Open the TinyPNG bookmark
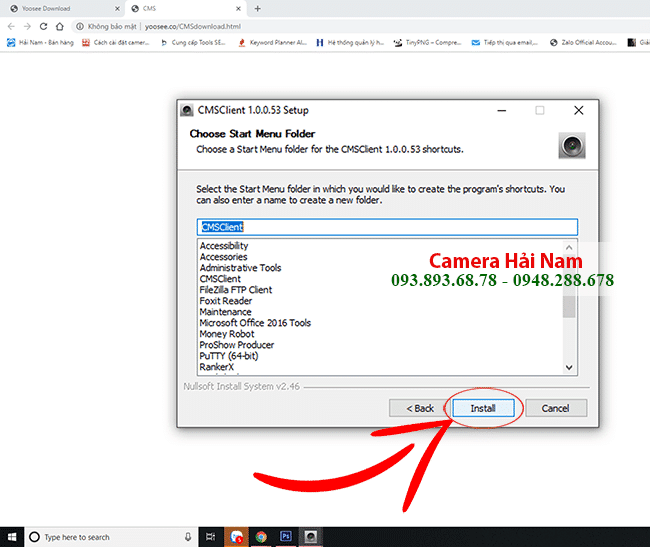 tap(428, 42)
